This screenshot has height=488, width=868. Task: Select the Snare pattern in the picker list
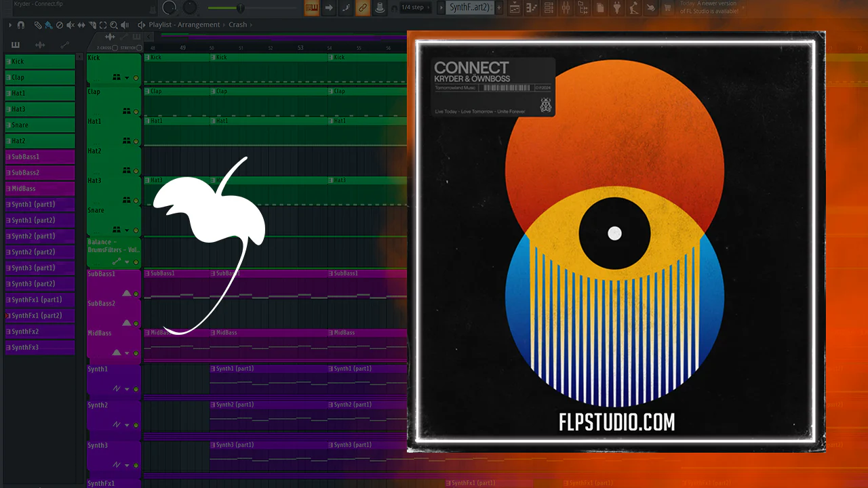pyautogui.click(x=39, y=125)
